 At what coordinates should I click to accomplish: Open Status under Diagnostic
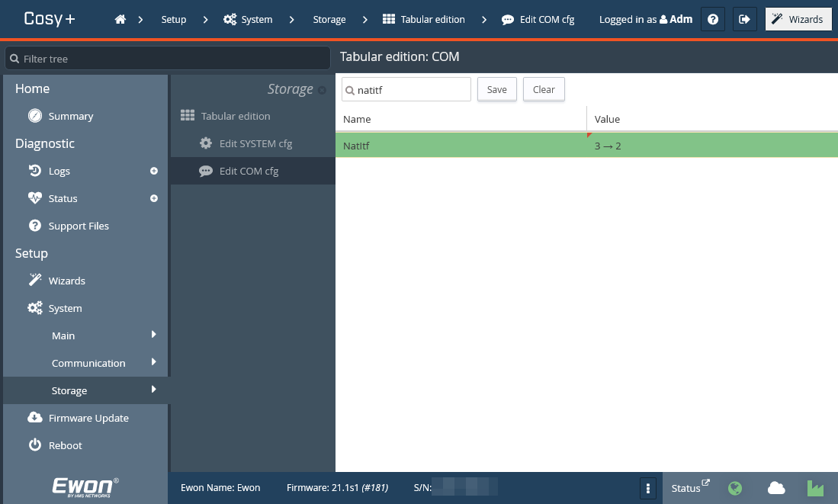click(x=63, y=198)
